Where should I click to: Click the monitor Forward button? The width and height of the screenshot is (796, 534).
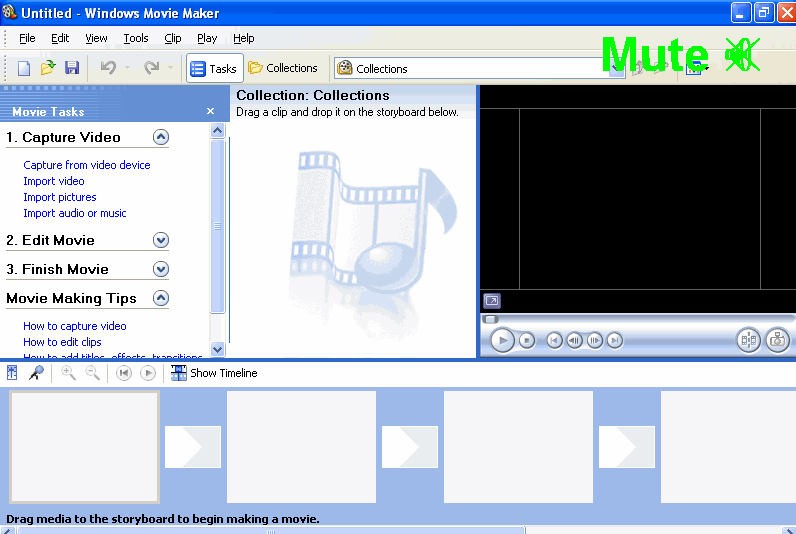(x=614, y=340)
